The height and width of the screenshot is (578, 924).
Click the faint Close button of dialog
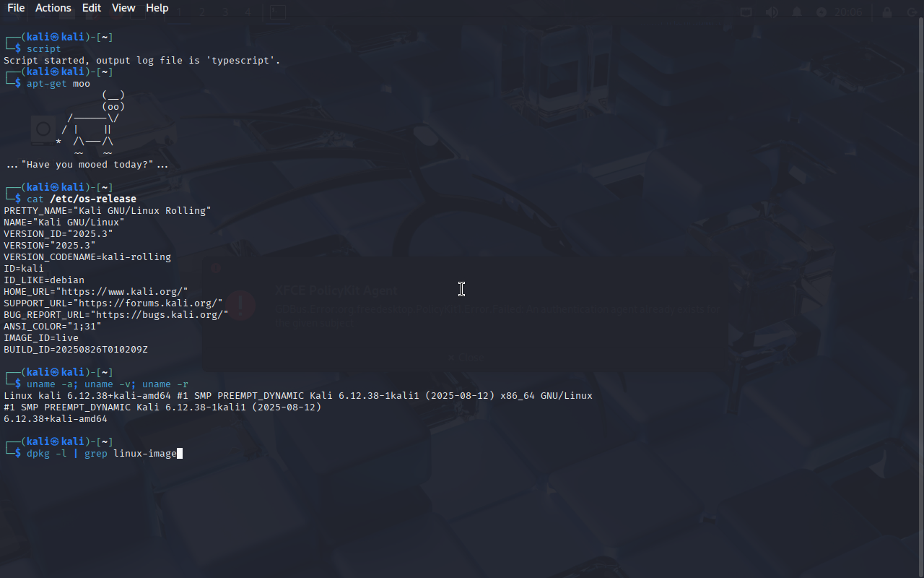466,357
